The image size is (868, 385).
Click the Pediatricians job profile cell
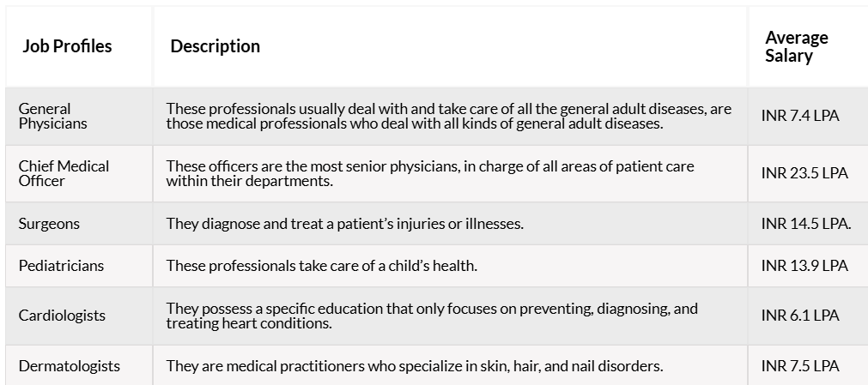click(x=61, y=266)
